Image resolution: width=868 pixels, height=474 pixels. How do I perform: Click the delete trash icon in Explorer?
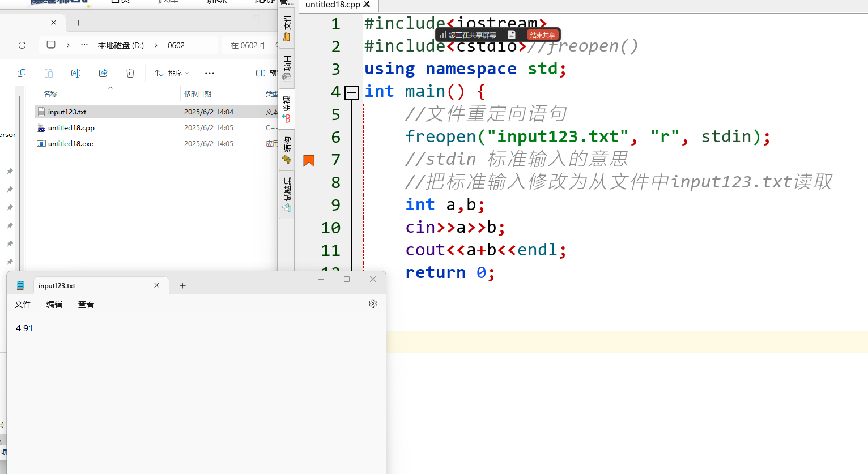click(x=130, y=73)
